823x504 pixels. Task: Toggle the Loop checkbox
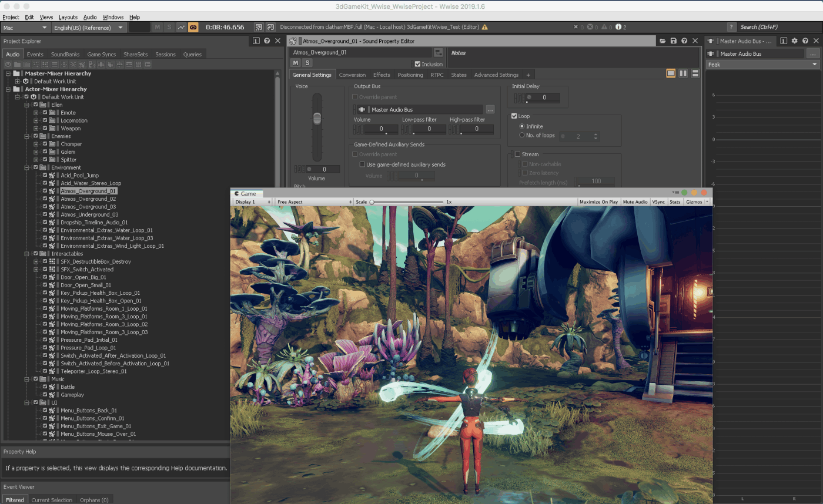pyautogui.click(x=514, y=116)
